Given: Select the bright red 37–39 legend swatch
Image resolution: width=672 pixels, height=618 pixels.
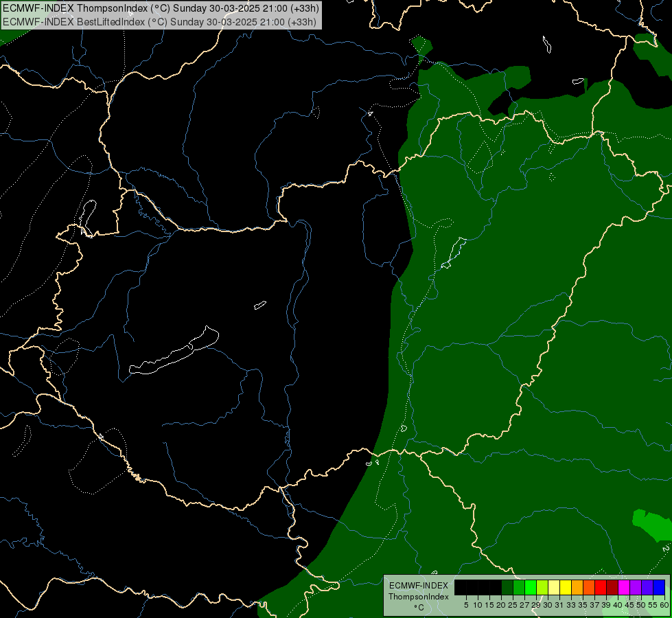Looking at the screenshot, I should pyautogui.click(x=601, y=587).
